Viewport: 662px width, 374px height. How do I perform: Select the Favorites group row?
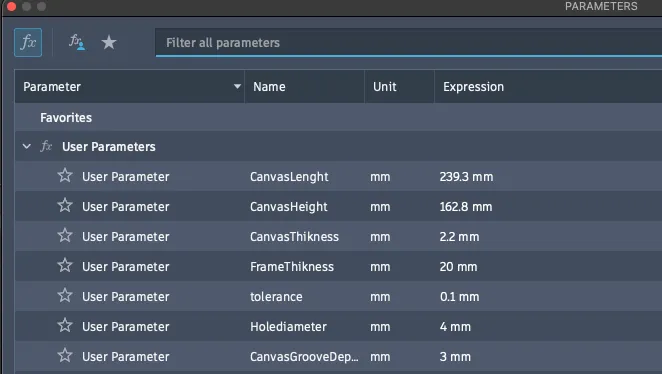click(x=338, y=117)
